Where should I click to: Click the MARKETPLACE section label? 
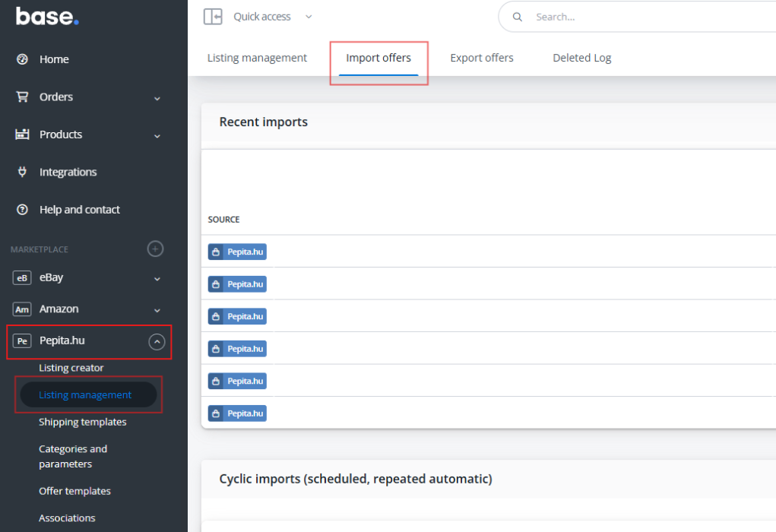pyautogui.click(x=40, y=249)
